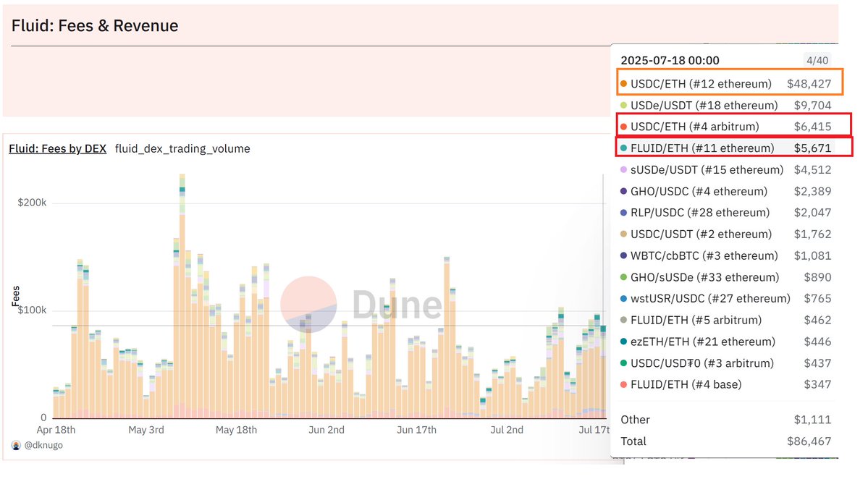Viewport: 868px width, 487px height.
Task: Click the USDe/USDT (#18 ethereum) label
Action: point(704,105)
